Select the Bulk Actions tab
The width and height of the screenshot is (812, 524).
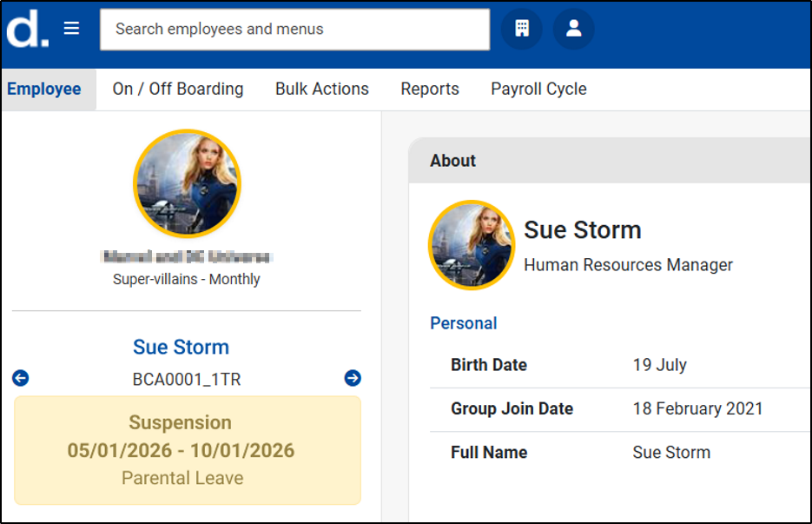click(322, 89)
